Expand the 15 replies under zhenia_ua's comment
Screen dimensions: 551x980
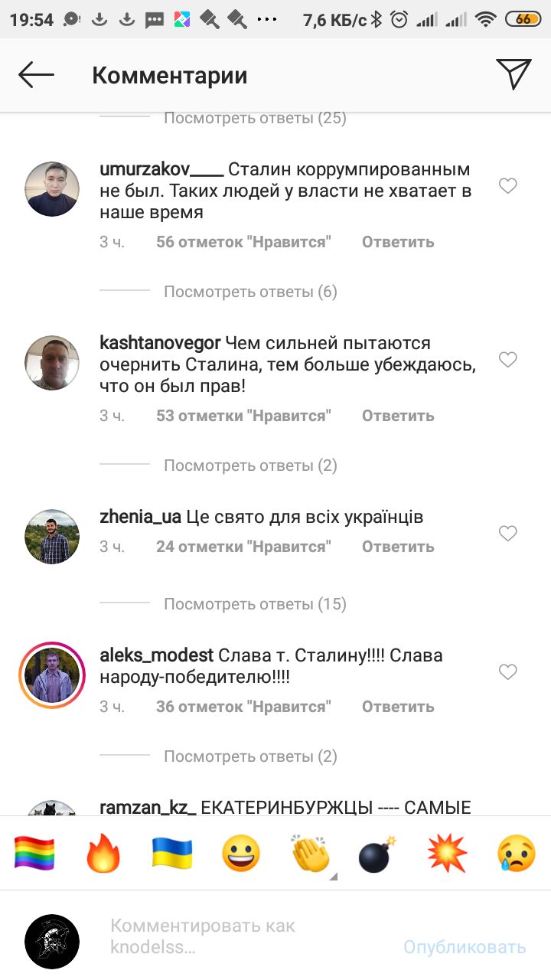point(255,604)
